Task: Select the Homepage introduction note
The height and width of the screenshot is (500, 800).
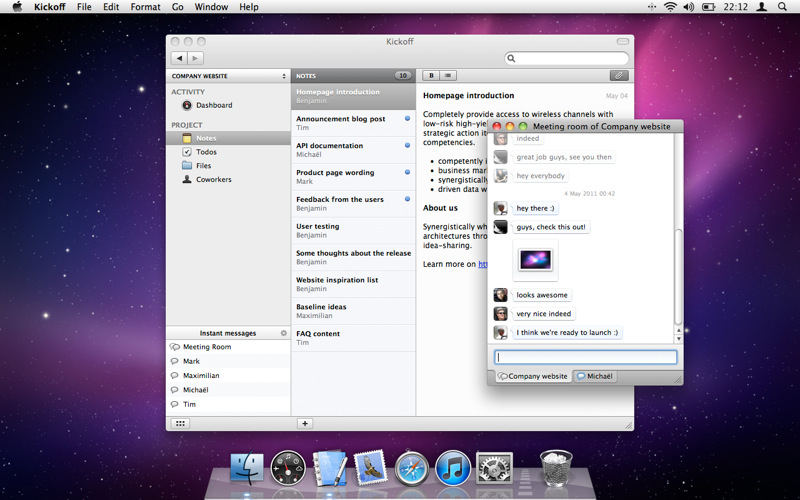Action: [353, 96]
